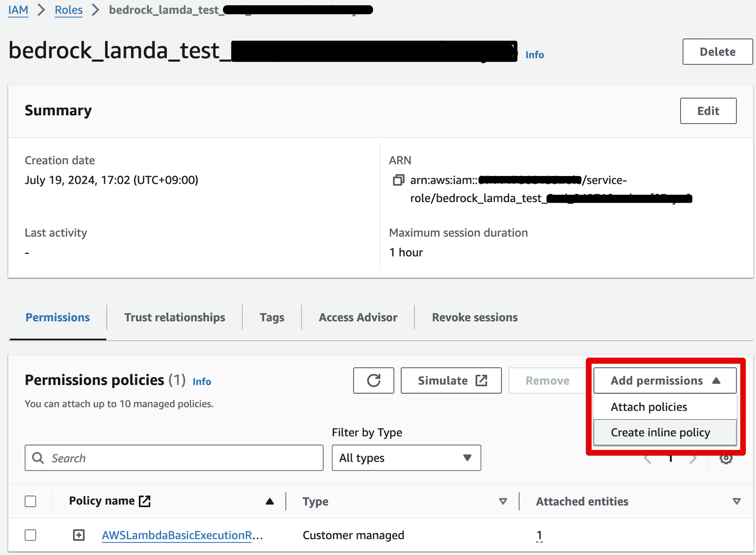The image size is (756, 555).
Task: Open the Info link beside Permissions policies
Action: click(x=202, y=382)
